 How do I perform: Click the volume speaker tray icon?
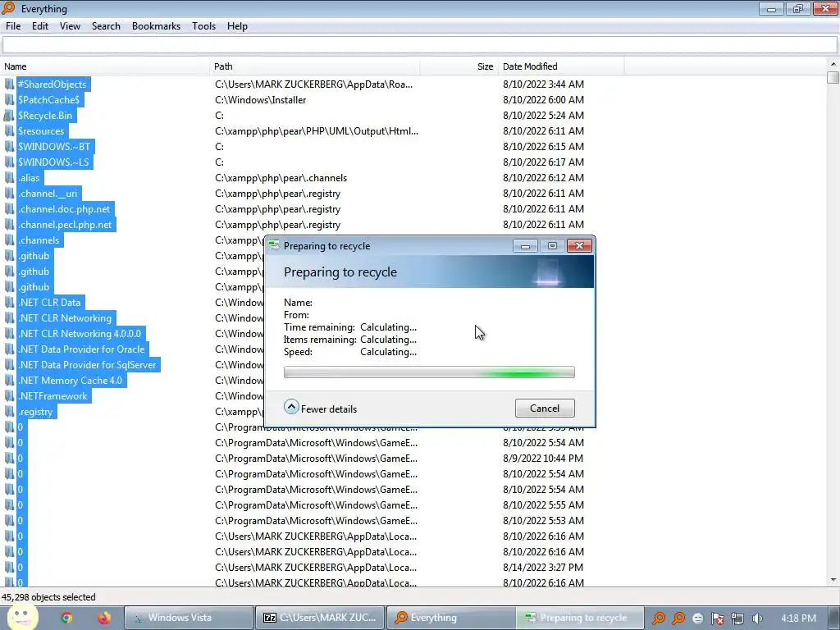[757, 619]
